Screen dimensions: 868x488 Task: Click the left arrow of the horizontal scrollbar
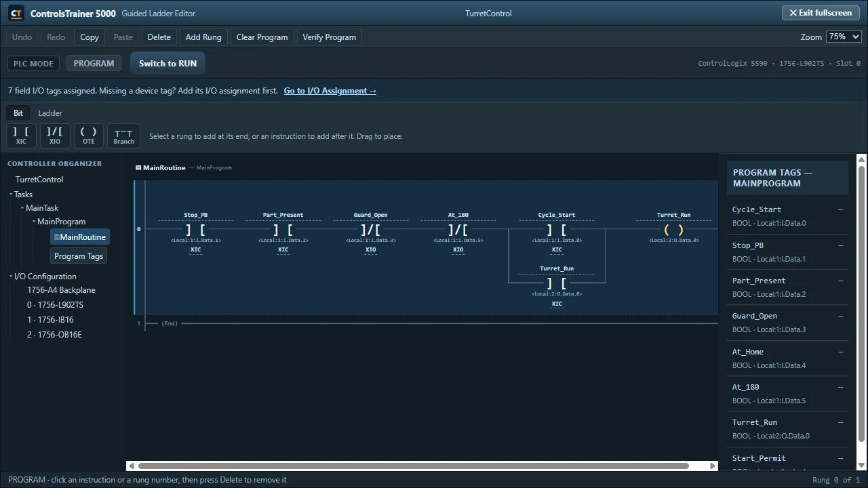131,466
